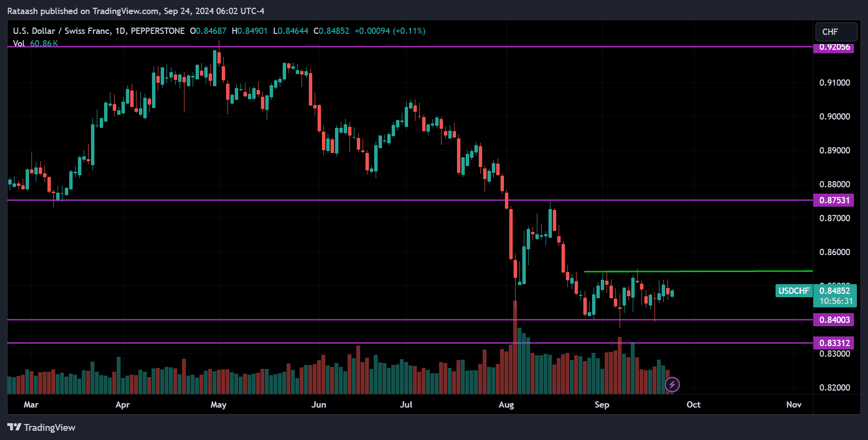
Task: Click the 0.86000 price axis label
Action: (x=835, y=252)
